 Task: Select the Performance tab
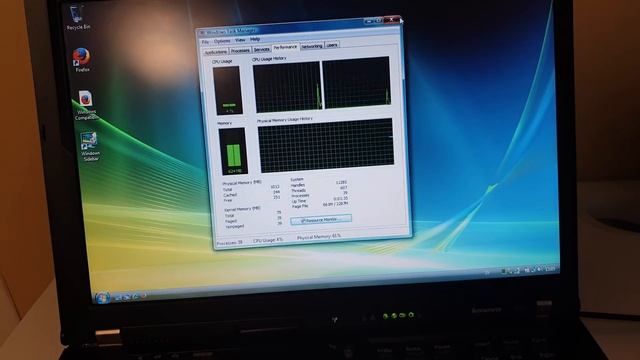[x=285, y=47]
